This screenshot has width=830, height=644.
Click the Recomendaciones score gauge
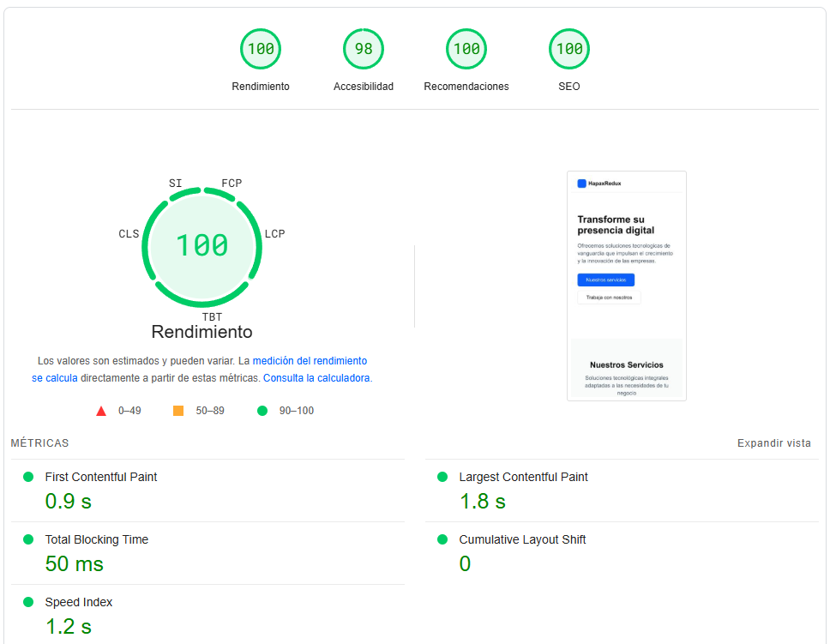tap(466, 50)
